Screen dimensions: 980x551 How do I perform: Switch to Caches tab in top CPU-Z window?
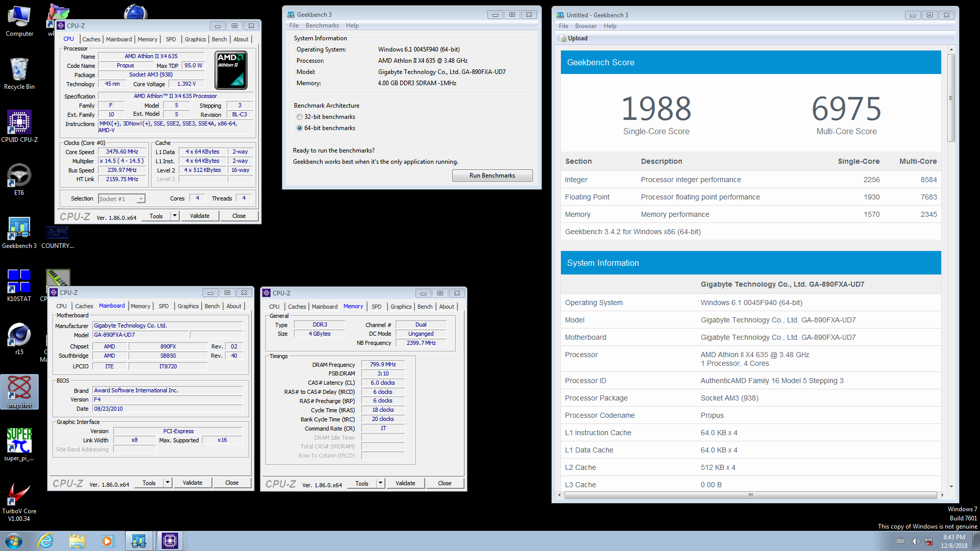(91, 39)
